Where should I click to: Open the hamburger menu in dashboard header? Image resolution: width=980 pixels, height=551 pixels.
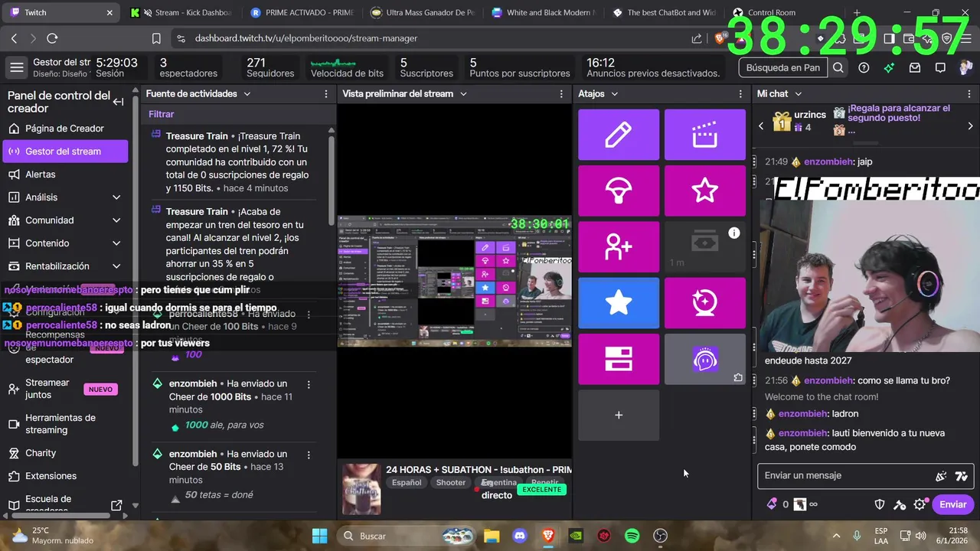click(x=16, y=67)
